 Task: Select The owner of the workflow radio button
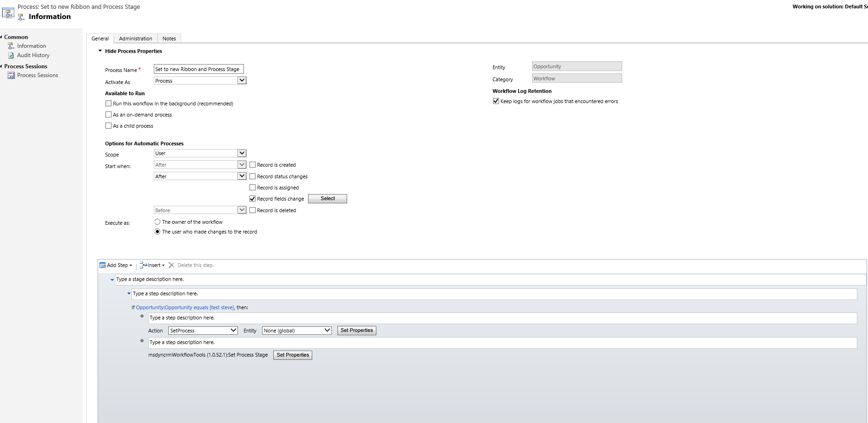pyautogui.click(x=157, y=221)
